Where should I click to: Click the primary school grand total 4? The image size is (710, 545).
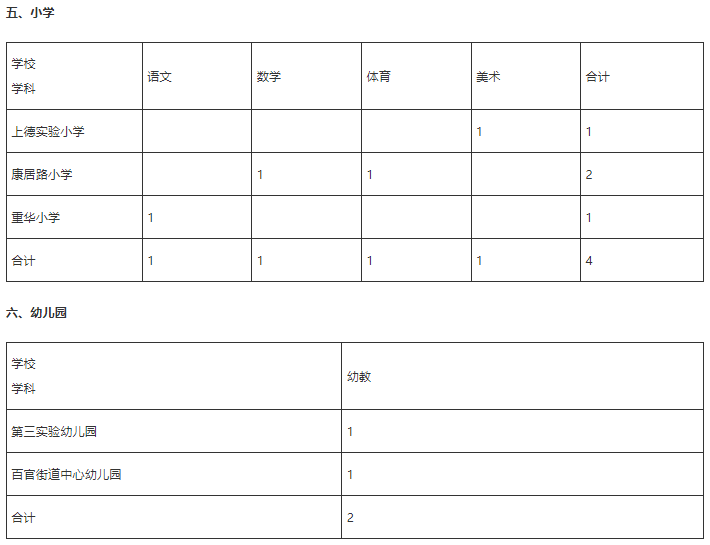(x=589, y=260)
